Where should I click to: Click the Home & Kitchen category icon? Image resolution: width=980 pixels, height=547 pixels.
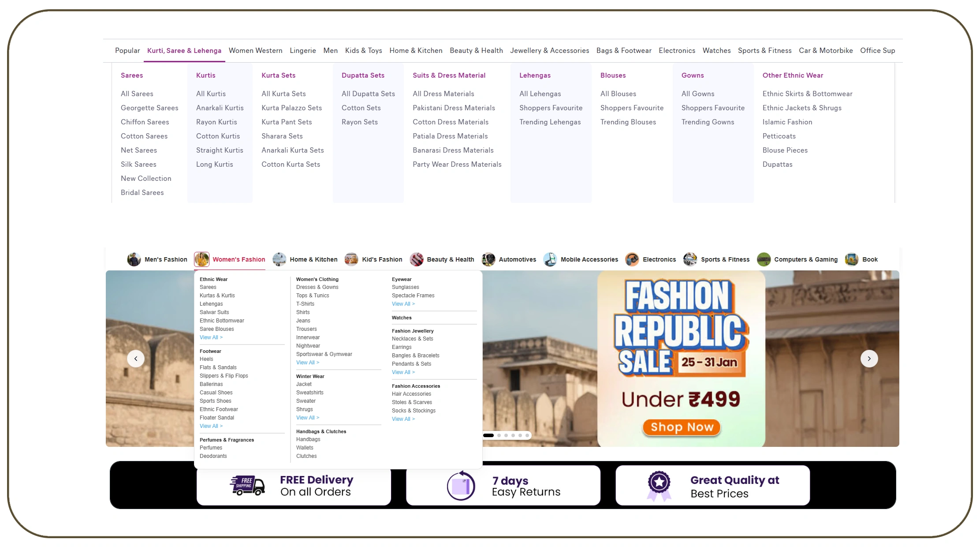(x=279, y=259)
